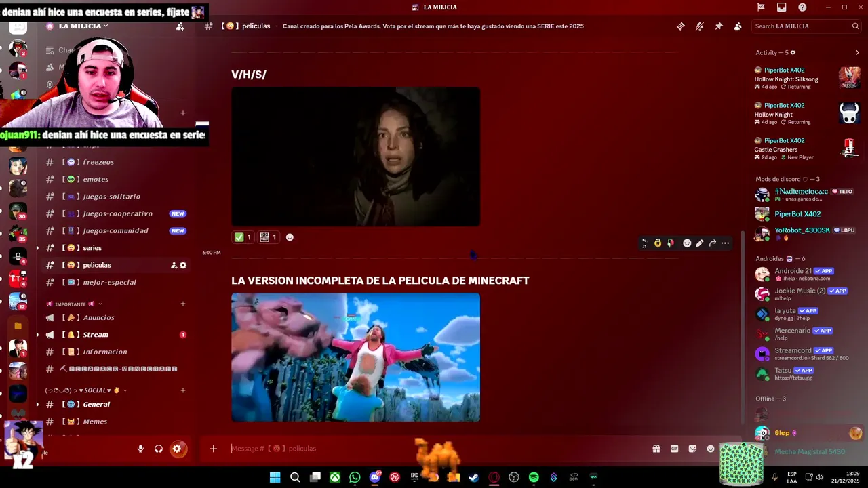Add channel to SOCIAL category with plus
This screenshot has height=488, width=868.
click(x=183, y=390)
